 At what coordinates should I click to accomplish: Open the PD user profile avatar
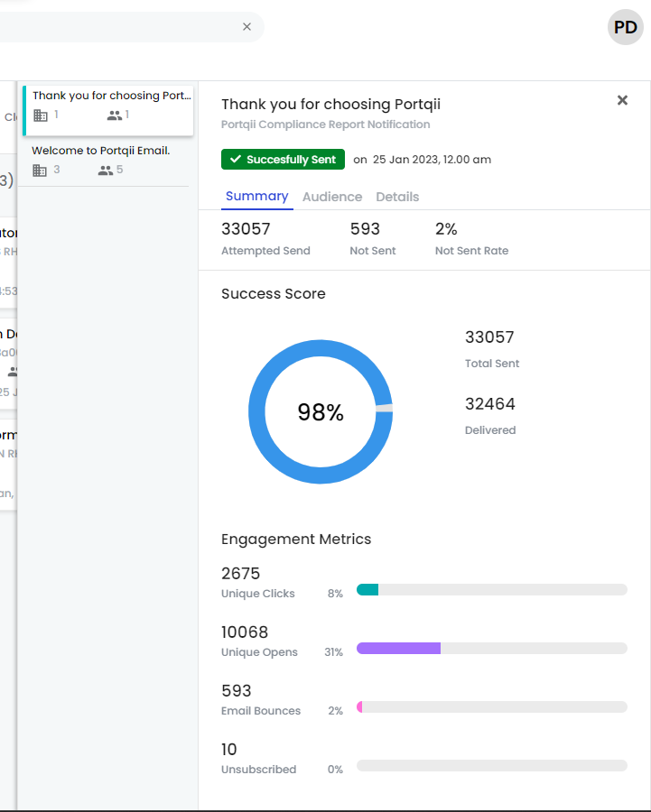click(x=625, y=27)
